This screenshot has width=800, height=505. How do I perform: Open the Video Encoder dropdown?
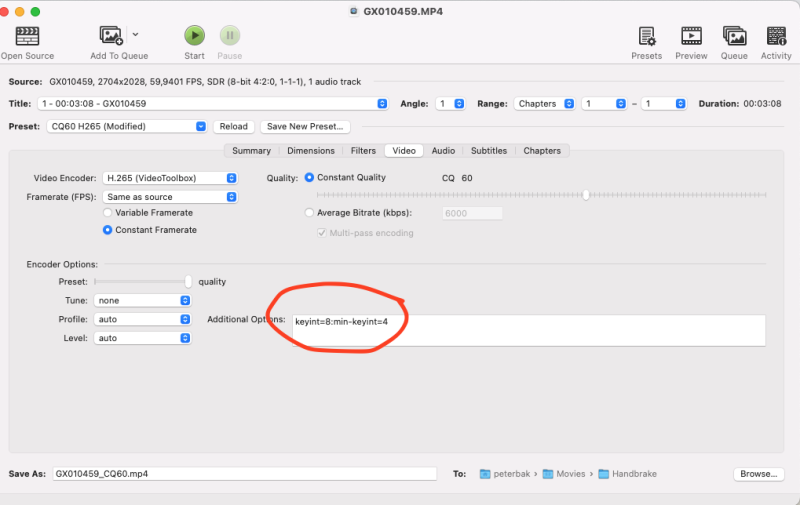click(x=170, y=178)
